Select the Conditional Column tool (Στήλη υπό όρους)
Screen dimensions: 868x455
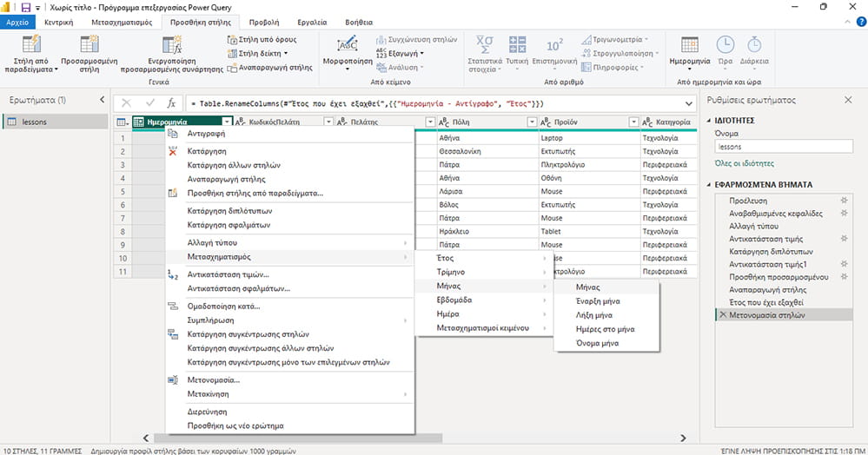262,40
